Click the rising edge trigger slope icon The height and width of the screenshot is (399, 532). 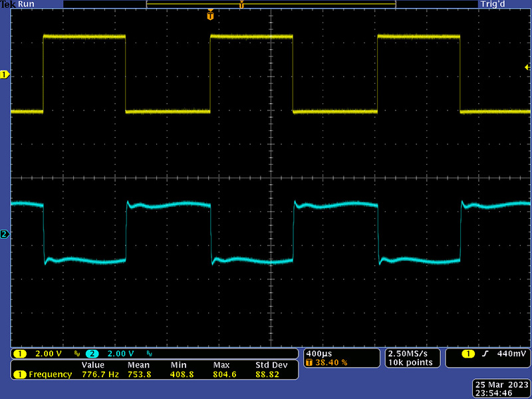(485, 353)
